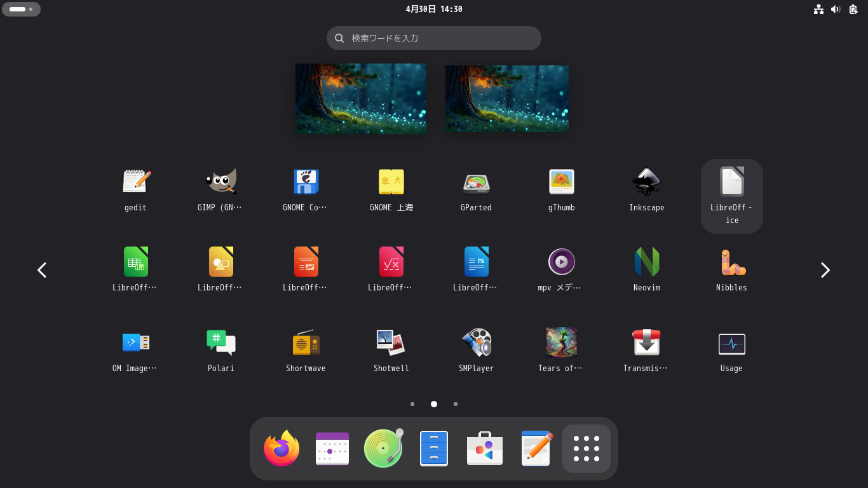Image resolution: width=868 pixels, height=488 pixels.
Task: Go to the next app page
Action: 825,269
